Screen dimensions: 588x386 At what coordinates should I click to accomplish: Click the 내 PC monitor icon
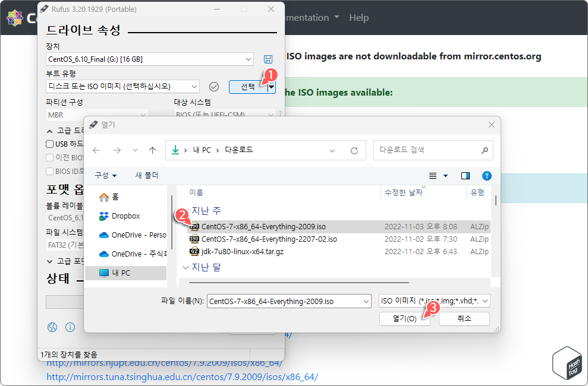coord(104,273)
